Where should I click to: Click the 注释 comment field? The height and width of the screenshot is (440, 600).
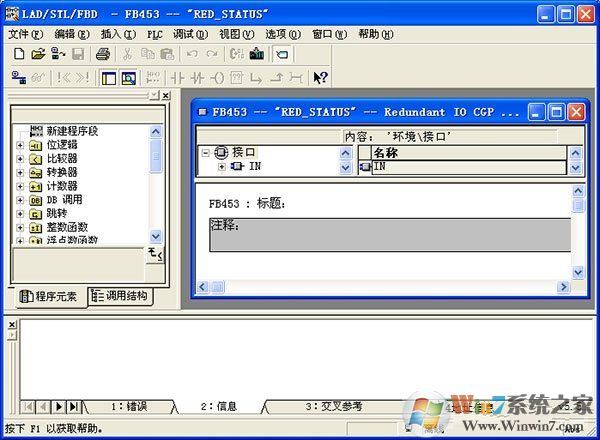click(390, 234)
